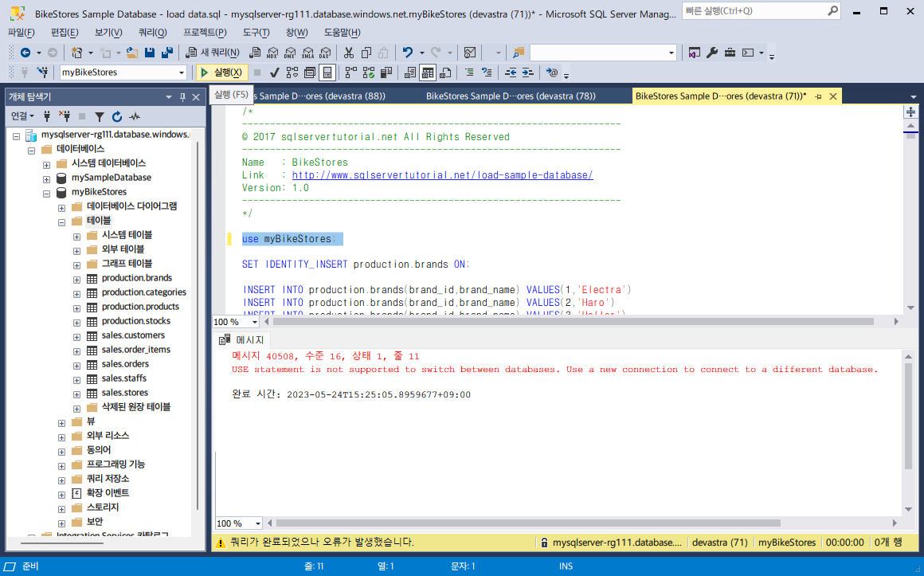This screenshot has width=924, height=576.
Task: Click the copy icon
Action: tap(366, 53)
